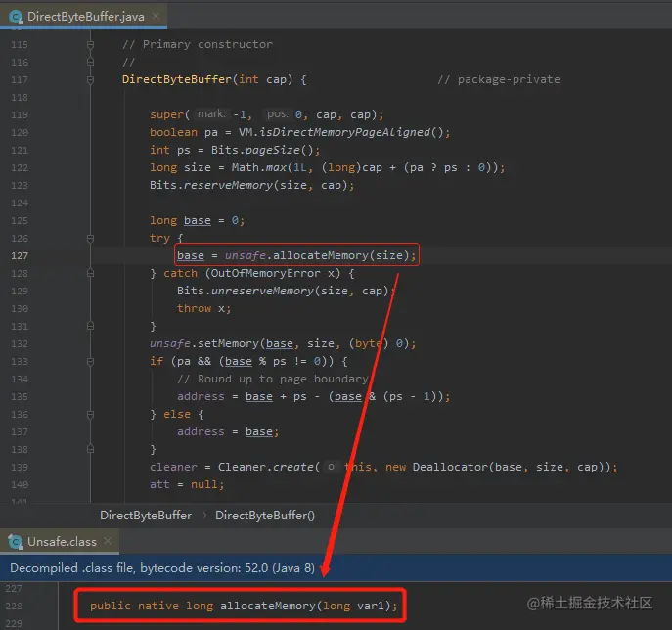Click line number 228 in Unsafe.class gutter
The width and height of the screenshot is (672, 630).
click(x=14, y=606)
